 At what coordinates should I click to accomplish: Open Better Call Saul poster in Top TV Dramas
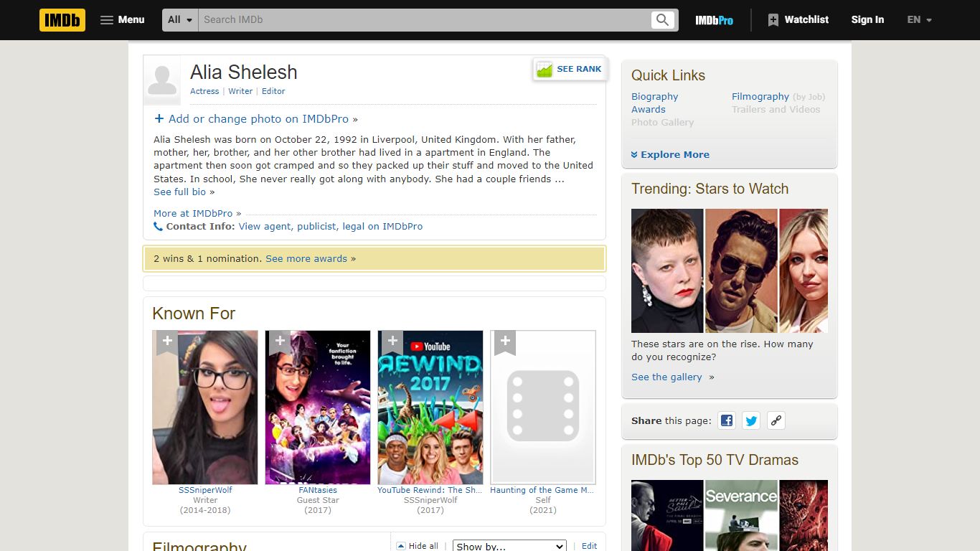[x=667, y=516]
